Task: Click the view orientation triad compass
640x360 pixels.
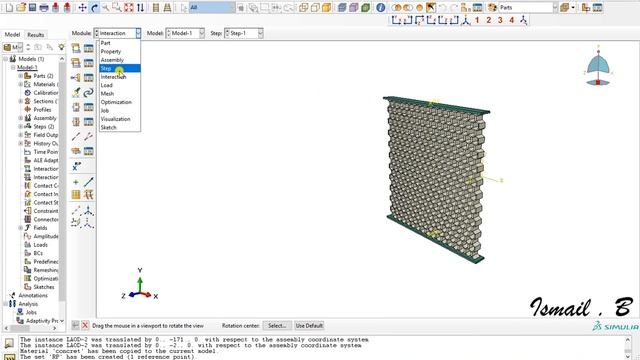Action: click(598, 67)
